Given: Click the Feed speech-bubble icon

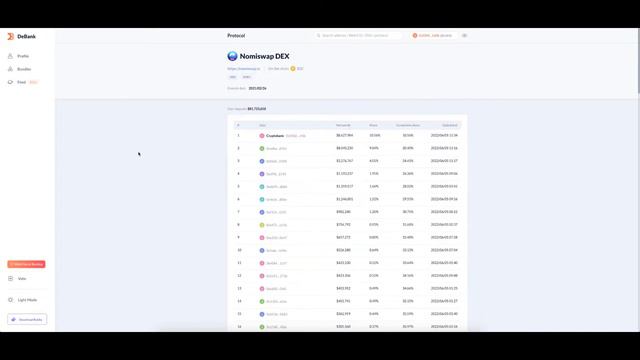Looking at the screenshot, I should (x=11, y=82).
